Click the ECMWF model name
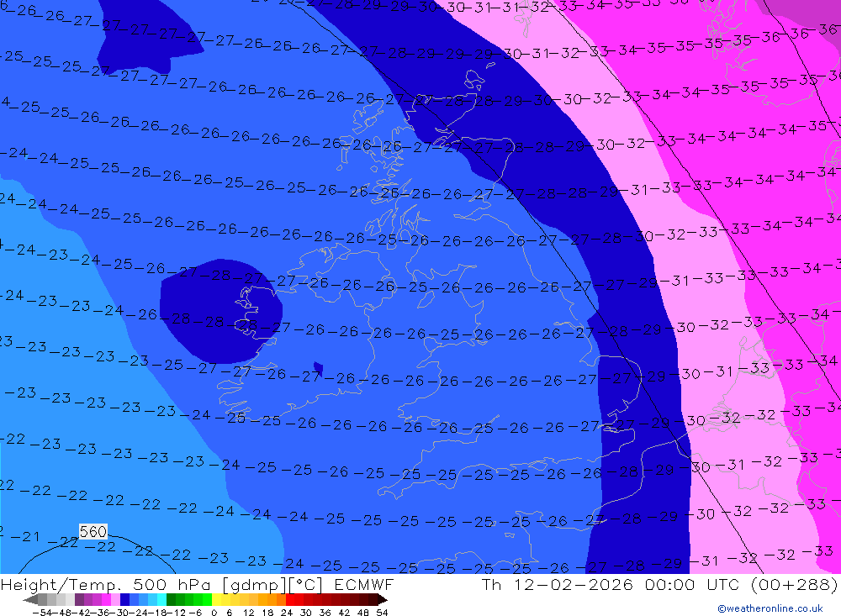Image resolution: width=841 pixels, height=616 pixels. click(x=364, y=584)
